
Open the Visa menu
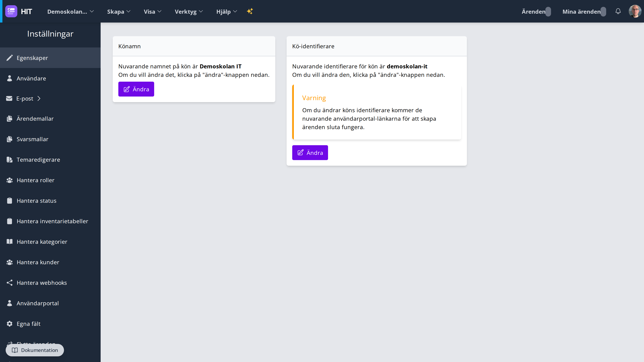(x=153, y=11)
